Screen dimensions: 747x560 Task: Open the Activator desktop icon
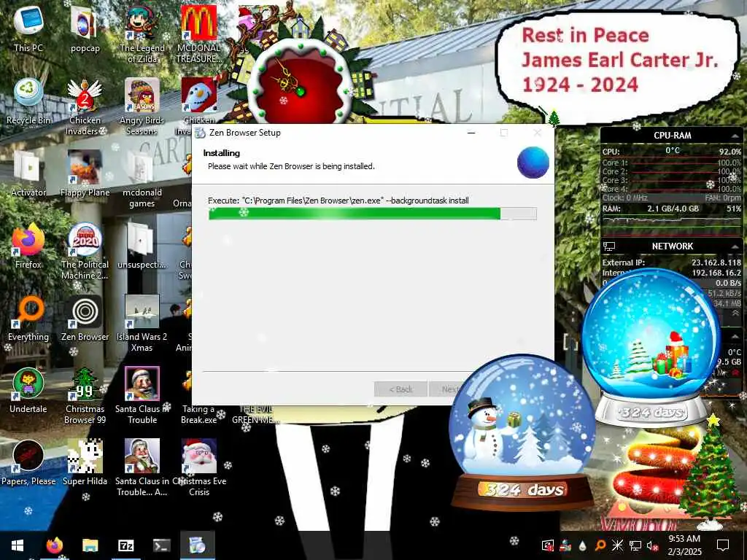(28, 174)
